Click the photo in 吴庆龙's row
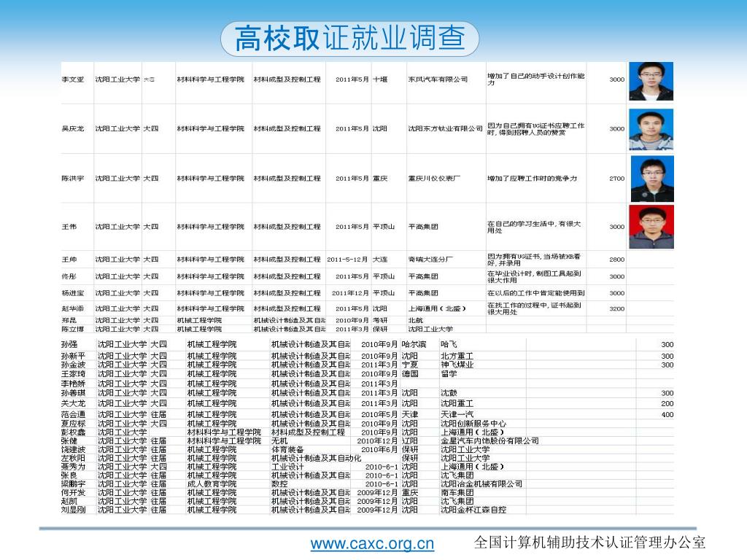The width and height of the screenshot is (747, 560). click(x=651, y=130)
